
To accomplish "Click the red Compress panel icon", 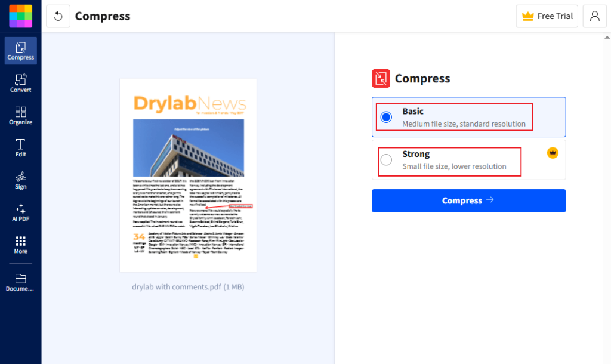I will coord(381,78).
